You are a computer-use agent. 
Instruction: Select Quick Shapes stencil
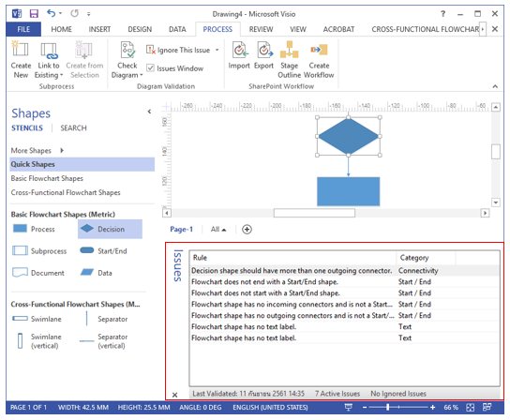click(x=82, y=164)
